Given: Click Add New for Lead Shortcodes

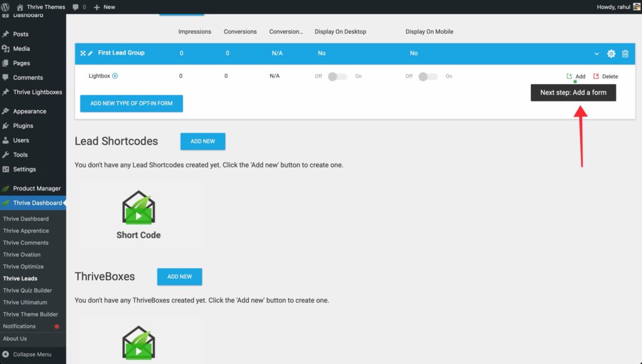Looking at the screenshot, I should click(x=203, y=142).
